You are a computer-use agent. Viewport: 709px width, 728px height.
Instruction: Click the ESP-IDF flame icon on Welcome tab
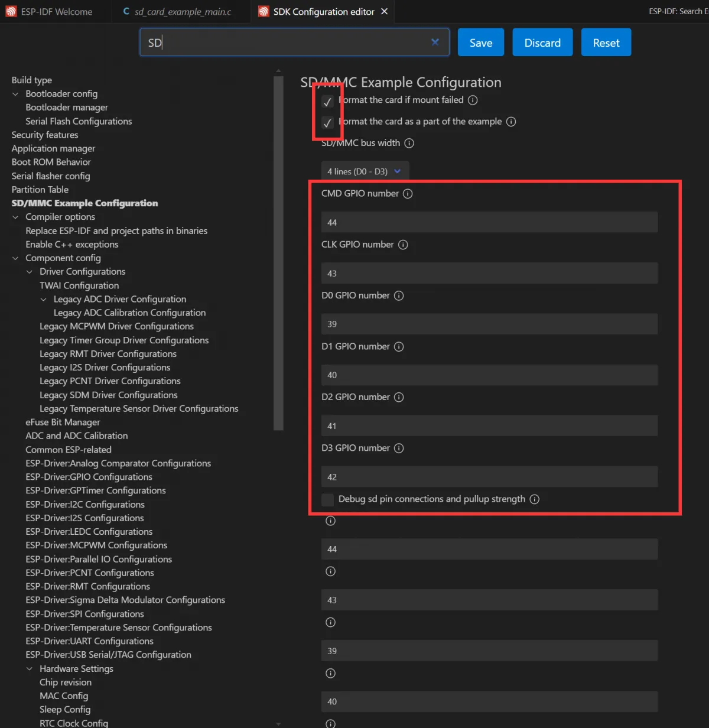pyautogui.click(x=10, y=11)
